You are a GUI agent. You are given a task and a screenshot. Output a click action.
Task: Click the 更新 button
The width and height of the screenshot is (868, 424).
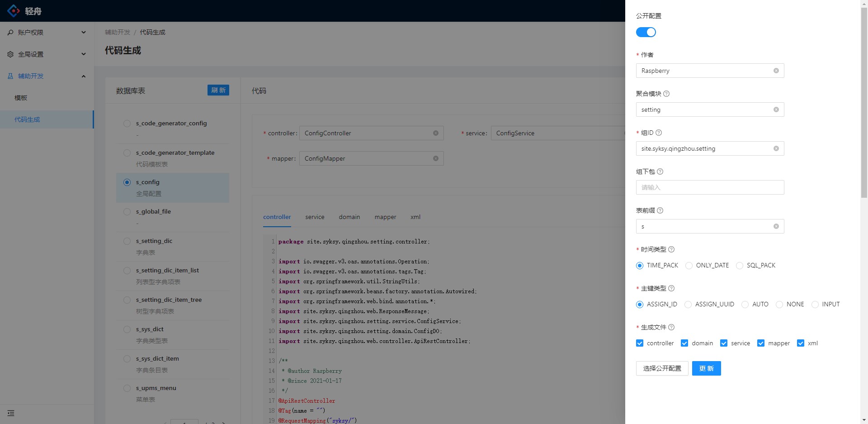coord(707,368)
